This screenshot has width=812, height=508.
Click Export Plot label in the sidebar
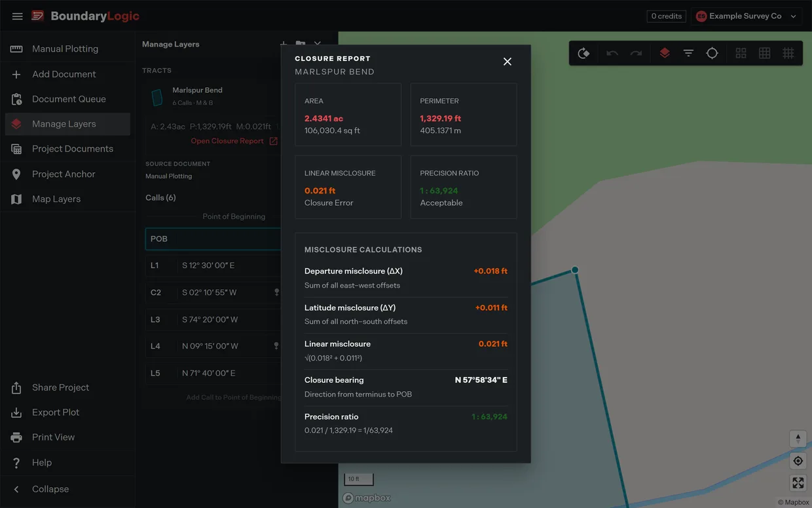point(56,412)
